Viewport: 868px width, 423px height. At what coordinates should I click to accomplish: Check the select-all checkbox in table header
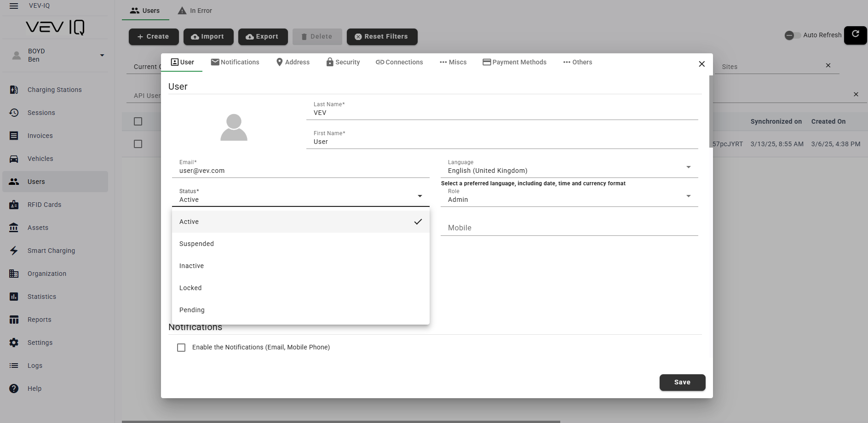click(x=138, y=121)
